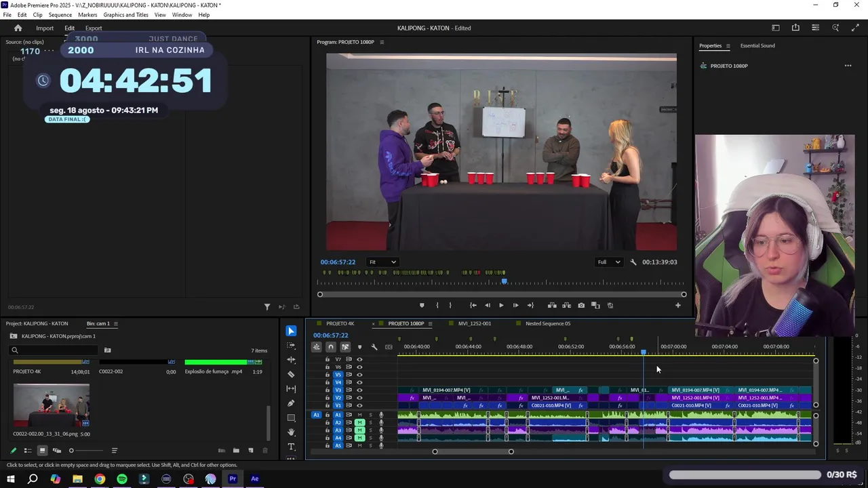Open Nested Sequence 05 timeline tab
The width and height of the screenshot is (868, 488).
click(548, 323)
